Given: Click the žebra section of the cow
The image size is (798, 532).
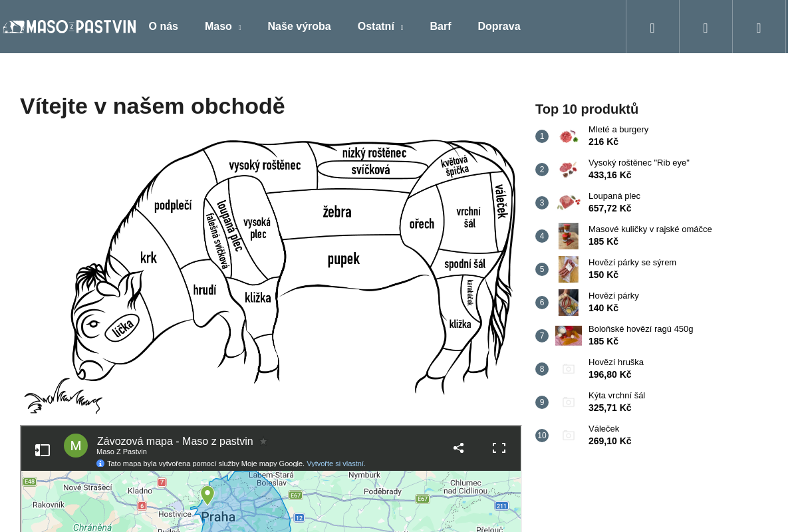Looking at the screenshot, I should coord(337,212).
